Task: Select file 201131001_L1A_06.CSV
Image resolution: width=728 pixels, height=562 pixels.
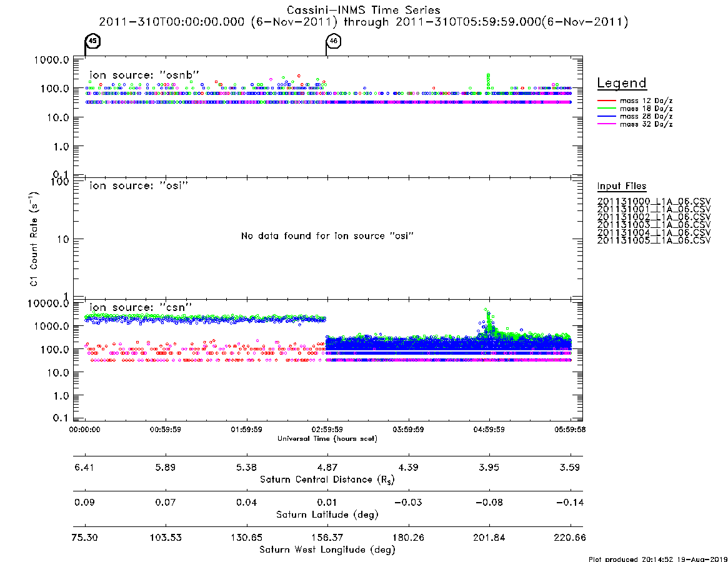Action: (x=654, y=209)
